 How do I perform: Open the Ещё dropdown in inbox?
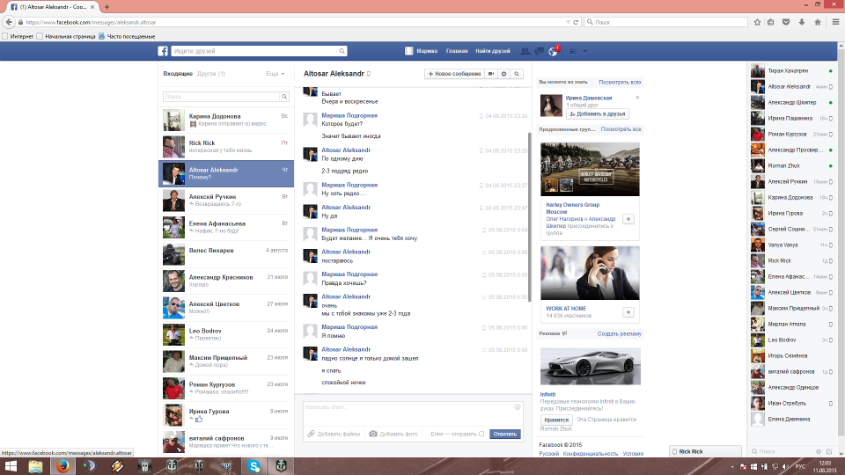pyautogui.click(x=275, y=73)
